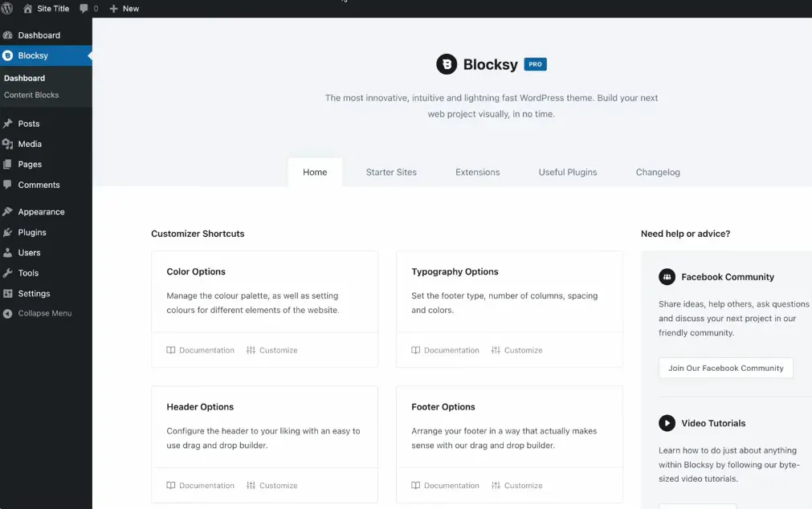Click the Plugins plug icon in sidebar

(x=8, y=232)
